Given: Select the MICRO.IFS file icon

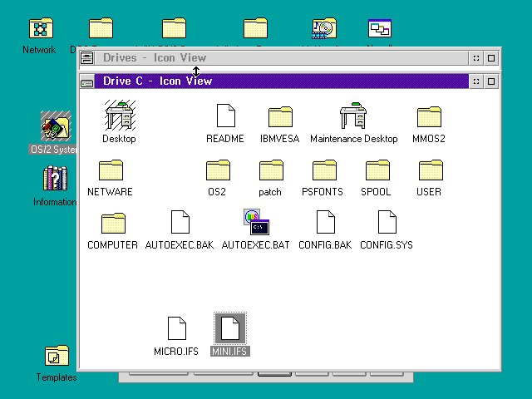Looking at the screenshot, I should pos(177,328).
